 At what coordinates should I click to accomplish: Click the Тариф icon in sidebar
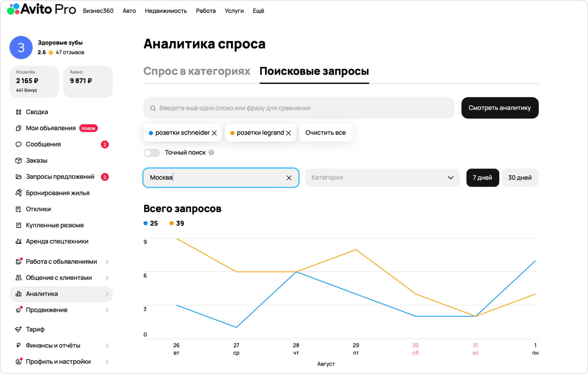coord(19,329)
